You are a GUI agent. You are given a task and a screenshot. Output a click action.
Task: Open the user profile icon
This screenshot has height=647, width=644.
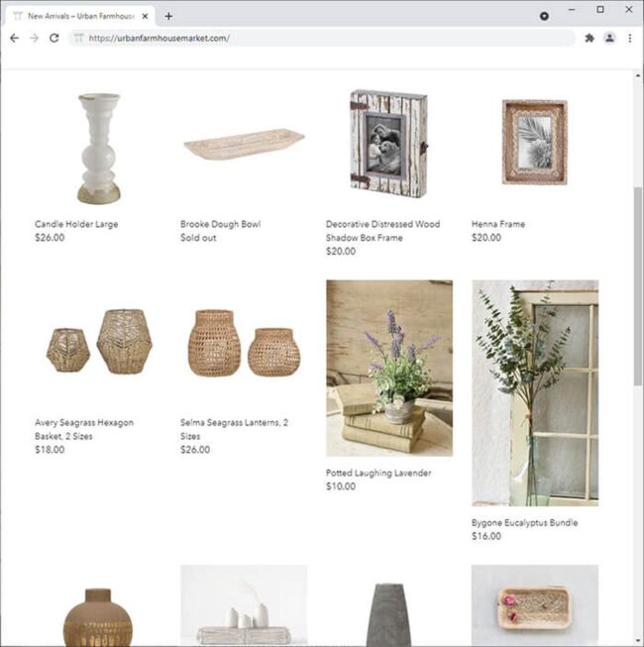[x=609, y=38]
